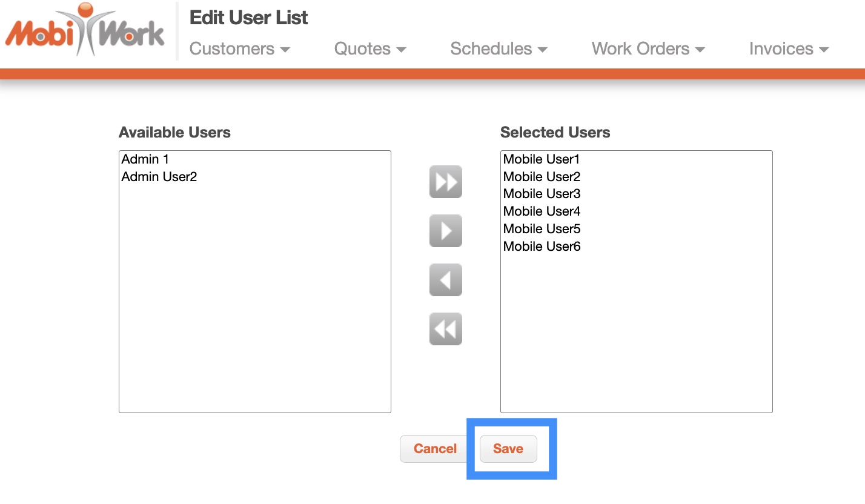
Task: Click the move all right double-arrow button
Action: 445,182
